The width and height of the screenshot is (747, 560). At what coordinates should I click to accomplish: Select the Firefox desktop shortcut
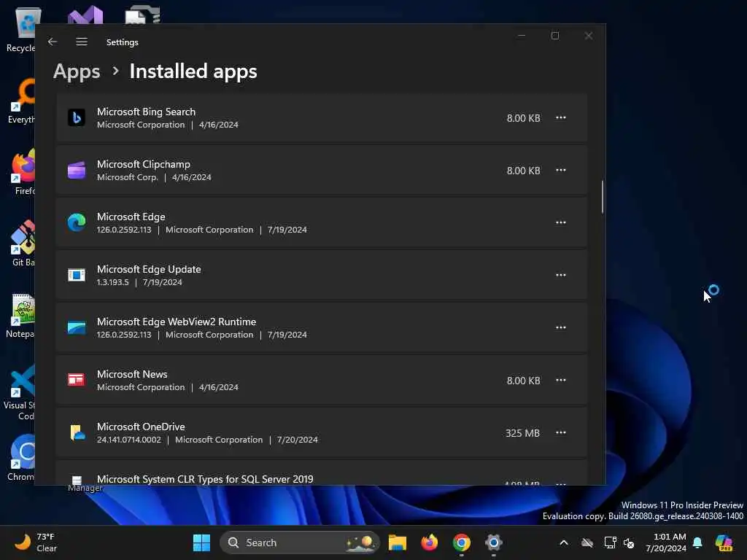click(23, 172)
